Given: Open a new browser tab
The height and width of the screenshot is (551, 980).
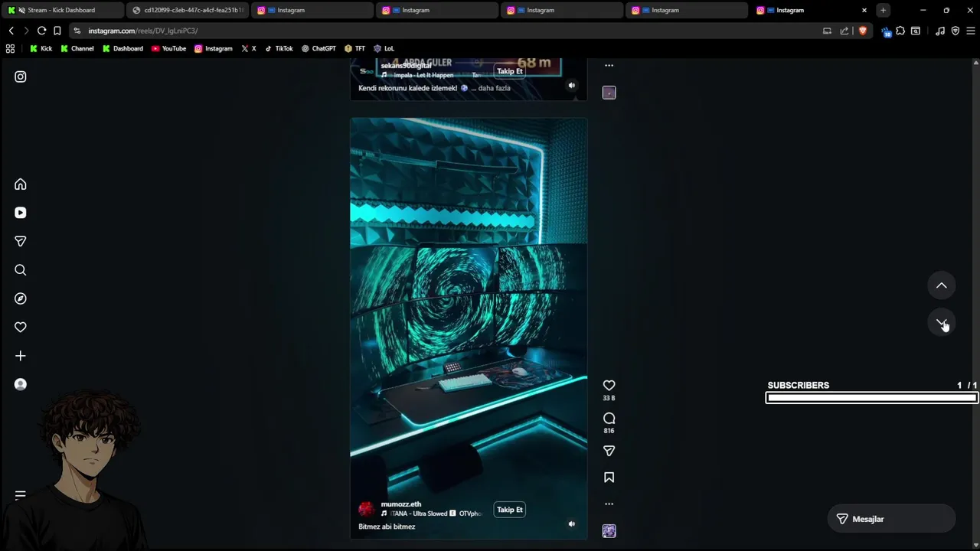Looking at the screenshot, I should pyautogui.click(x=883, y=10).
